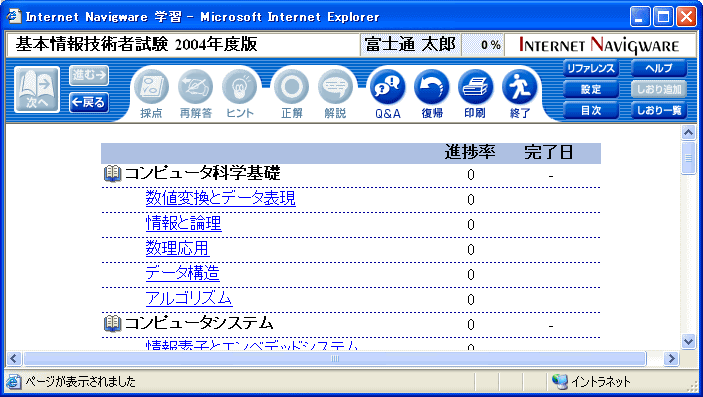Click the 印刷 print icon
This screenshot has width=703, height=397.
click(475, 87)
